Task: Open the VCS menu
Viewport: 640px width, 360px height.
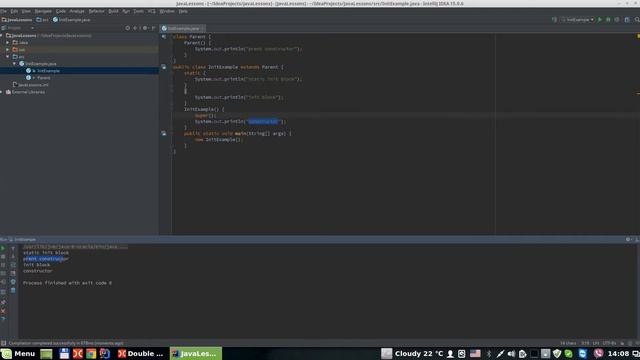Action: click(151, 11)
